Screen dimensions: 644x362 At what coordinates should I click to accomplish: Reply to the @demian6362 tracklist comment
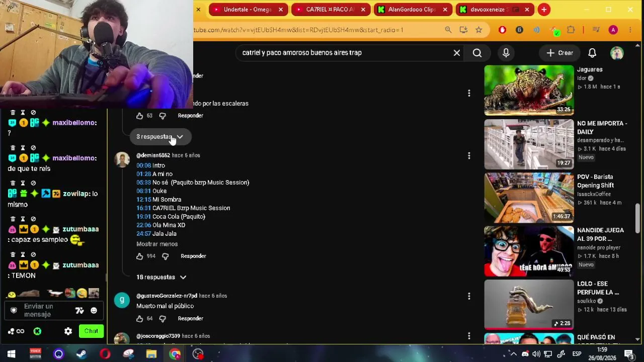(x=193, y=256)
